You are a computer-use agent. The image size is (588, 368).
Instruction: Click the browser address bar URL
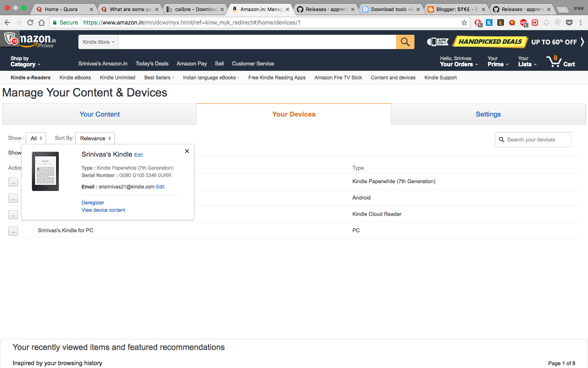click(192, 22)
